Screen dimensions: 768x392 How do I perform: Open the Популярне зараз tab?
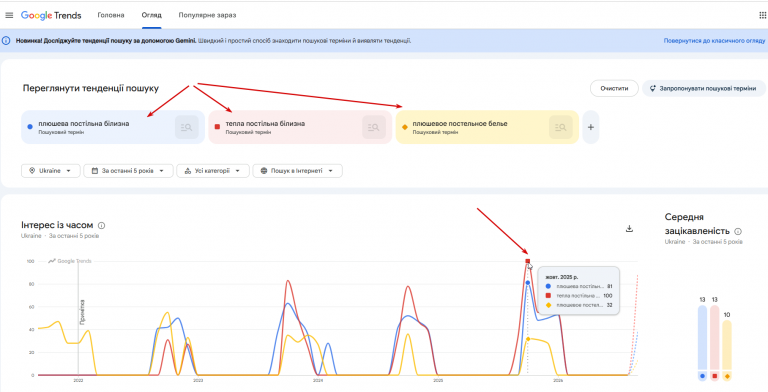pos(207,15)
